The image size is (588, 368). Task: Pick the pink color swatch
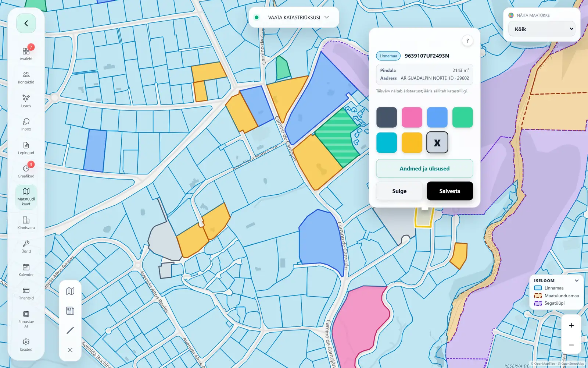click(x=412, y=117)
